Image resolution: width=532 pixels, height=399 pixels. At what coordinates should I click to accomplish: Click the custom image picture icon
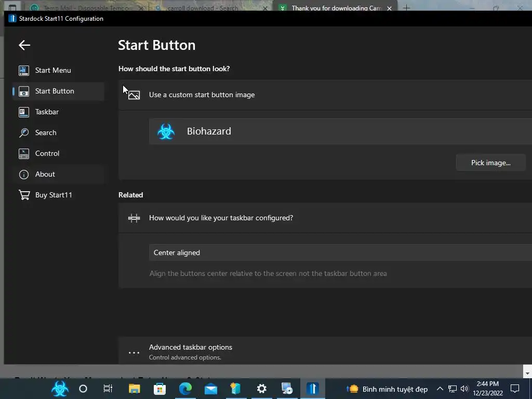click(x=134, y=95)
